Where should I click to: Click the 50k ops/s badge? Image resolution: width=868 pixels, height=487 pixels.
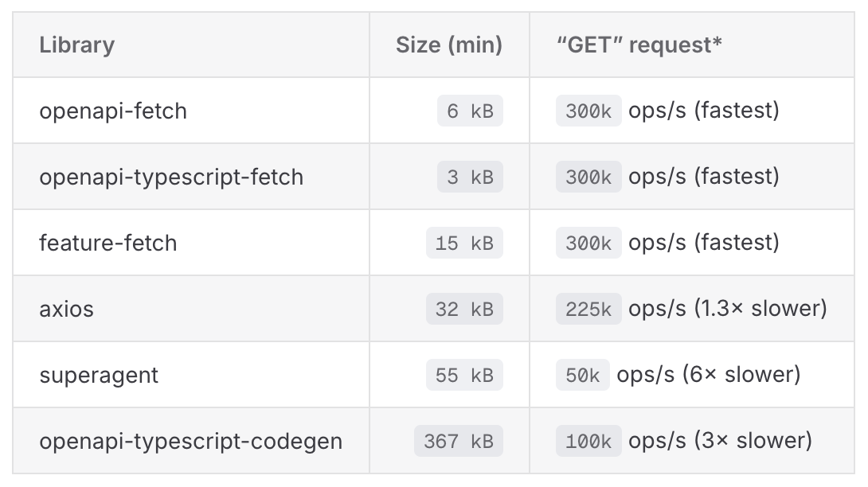(x=583, y=375)
